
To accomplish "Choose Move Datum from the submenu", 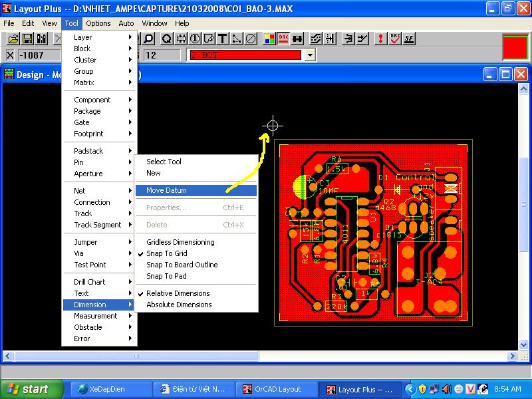I will pyautogui.click(x=166, y=190).
